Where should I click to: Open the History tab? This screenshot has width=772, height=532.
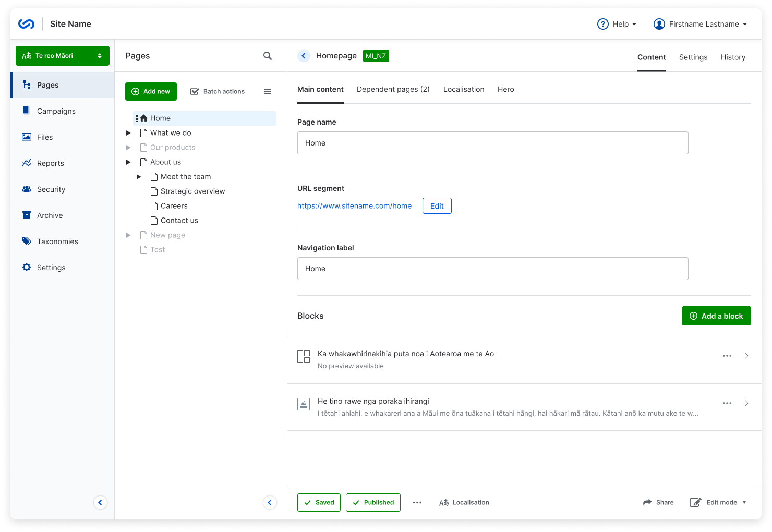click(x=733, y=57)
